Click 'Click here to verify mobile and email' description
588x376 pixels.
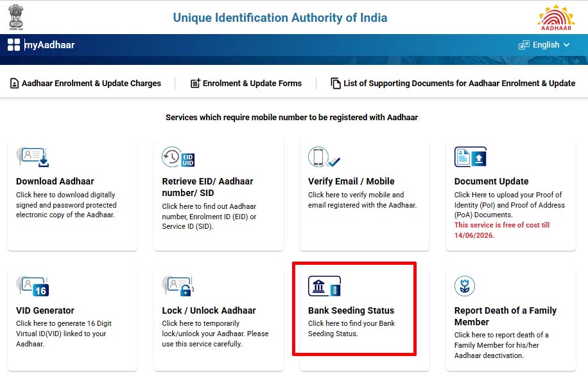pyautogui.click(x=362, y=200)
